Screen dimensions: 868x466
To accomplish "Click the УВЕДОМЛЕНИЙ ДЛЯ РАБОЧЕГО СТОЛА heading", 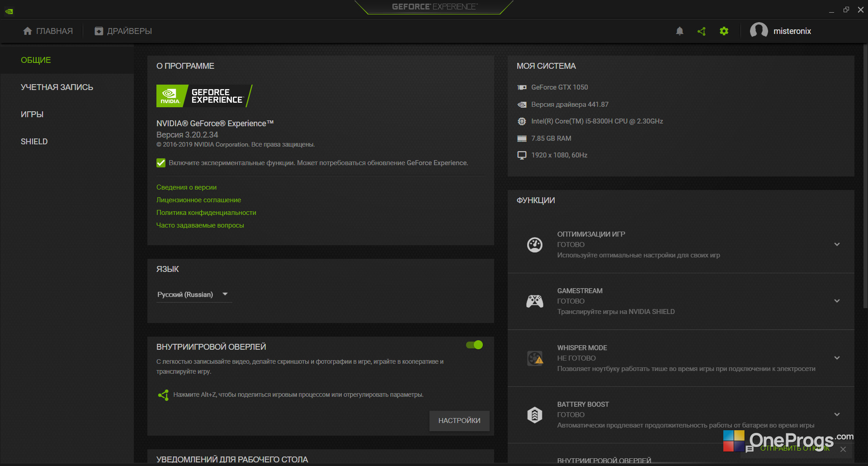I will coord(232,460).
